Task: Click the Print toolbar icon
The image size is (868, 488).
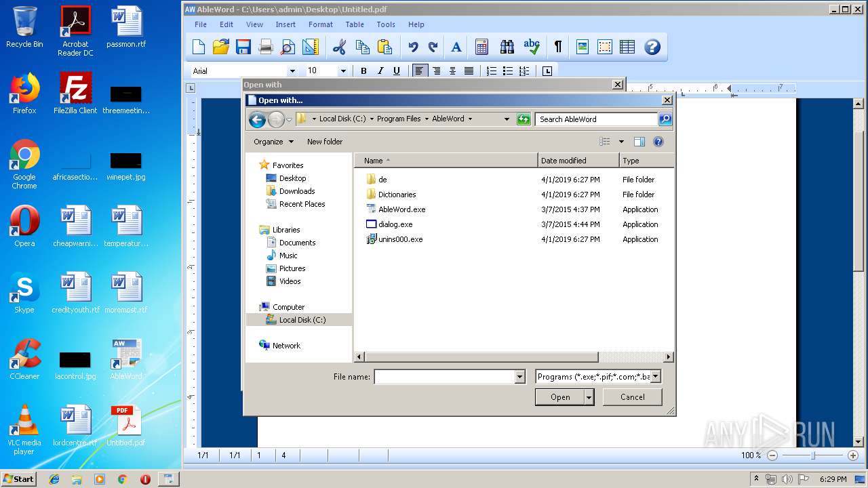Action: pos(266,47)
